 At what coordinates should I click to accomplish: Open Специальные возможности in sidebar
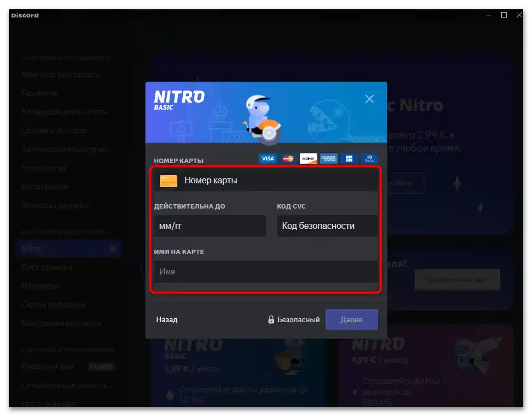(68, 385)
